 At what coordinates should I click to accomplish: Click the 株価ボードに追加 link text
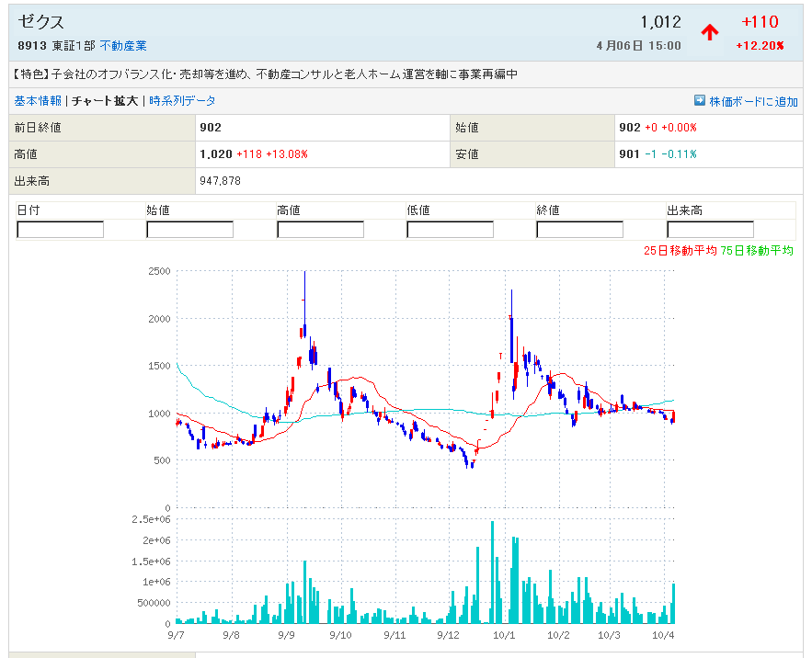click(753, 101)
